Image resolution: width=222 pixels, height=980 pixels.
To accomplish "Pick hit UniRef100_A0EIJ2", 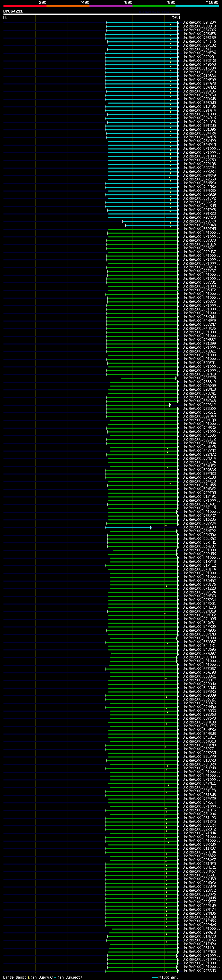I will point(199,439).
